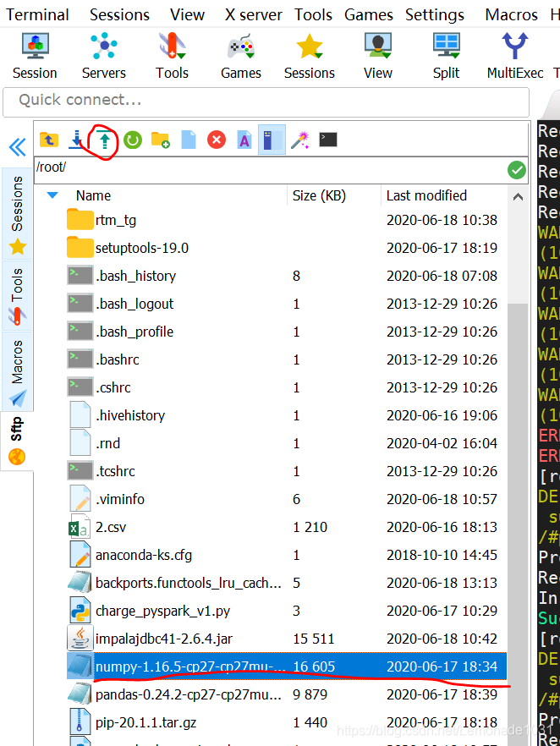The image size is (560, 746).
Task: Open the Terminal menu
Action: coord(37,14)
